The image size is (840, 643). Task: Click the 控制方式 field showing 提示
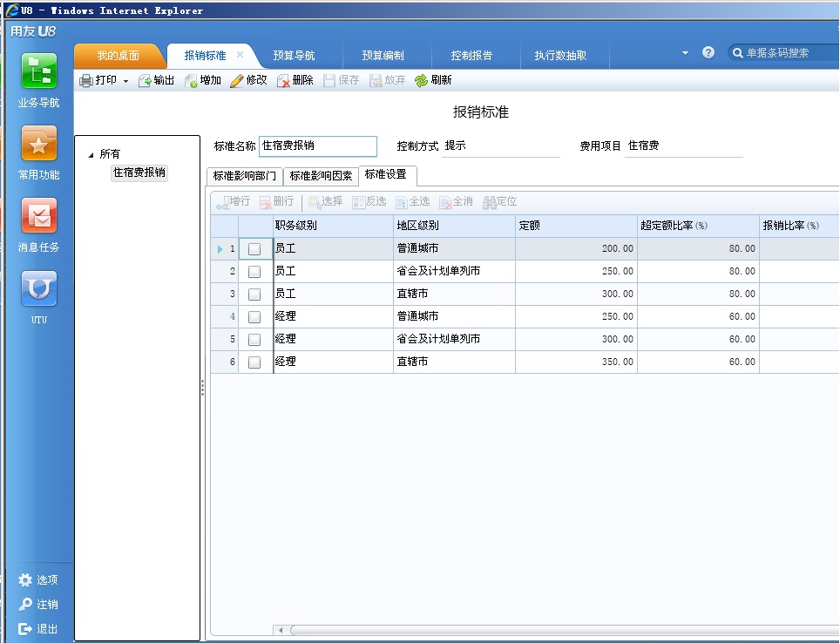pyautogui.click(x=501, y=146)
